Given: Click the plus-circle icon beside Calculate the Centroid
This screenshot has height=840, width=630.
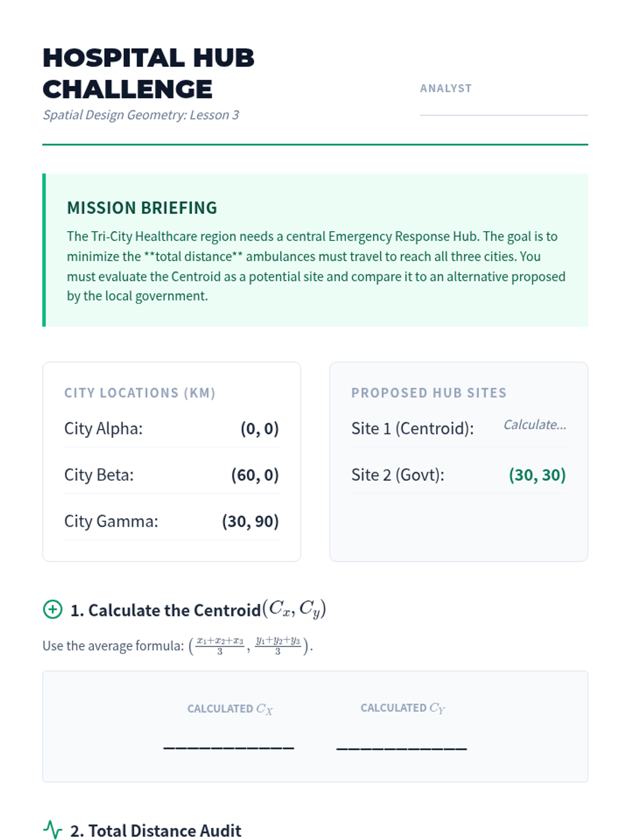Looking at the screenshot, I should tap(52, 610).
